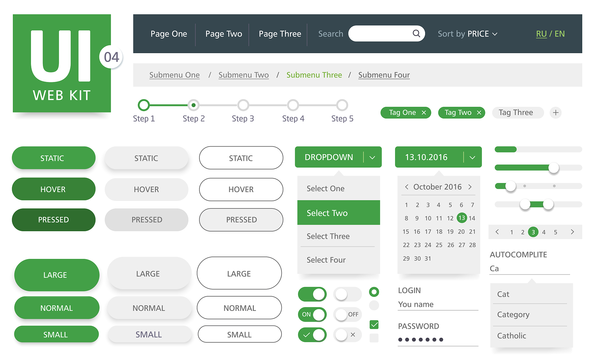The height and width of the screenshot is (364, 598).
Task: Click the pagination previous arrow
Action: pos(497,232)
